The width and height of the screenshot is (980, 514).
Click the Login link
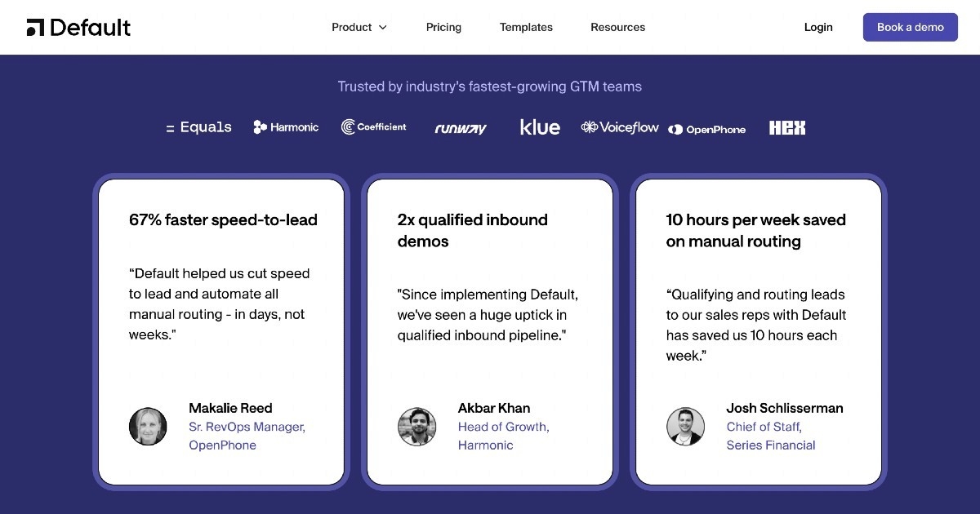click(x=817, y=27)
